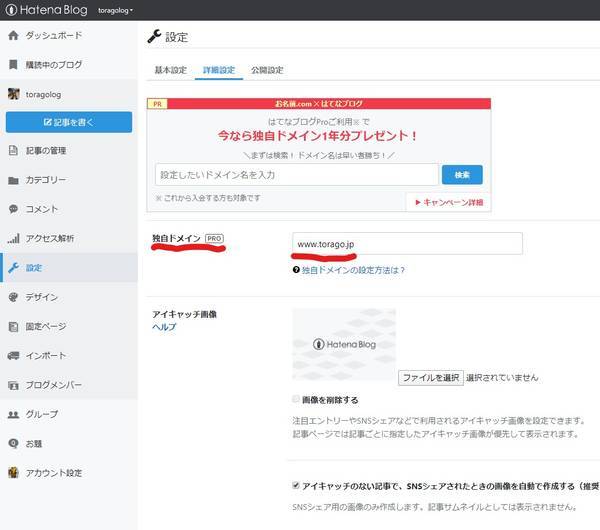Image resolution: width=600 pixels, height=530 pixels.
Task: Click the 記事の管理 document icon
Action: pyautogui.click(x=13, y=150)
